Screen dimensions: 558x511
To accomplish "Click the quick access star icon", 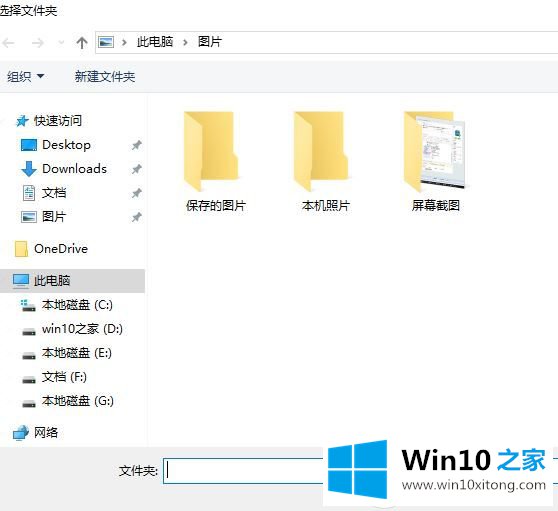I will pos(22,121).
